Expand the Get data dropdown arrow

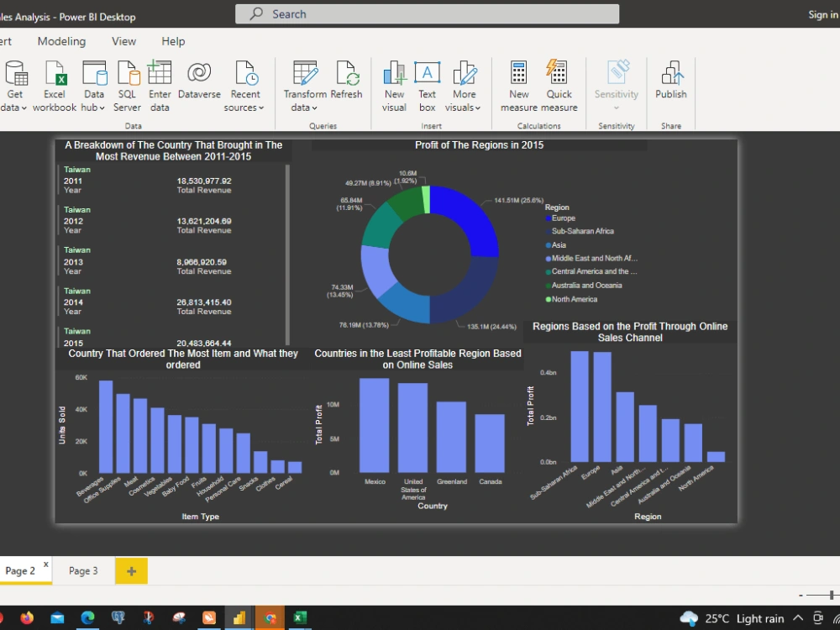(x=24, y=108)
